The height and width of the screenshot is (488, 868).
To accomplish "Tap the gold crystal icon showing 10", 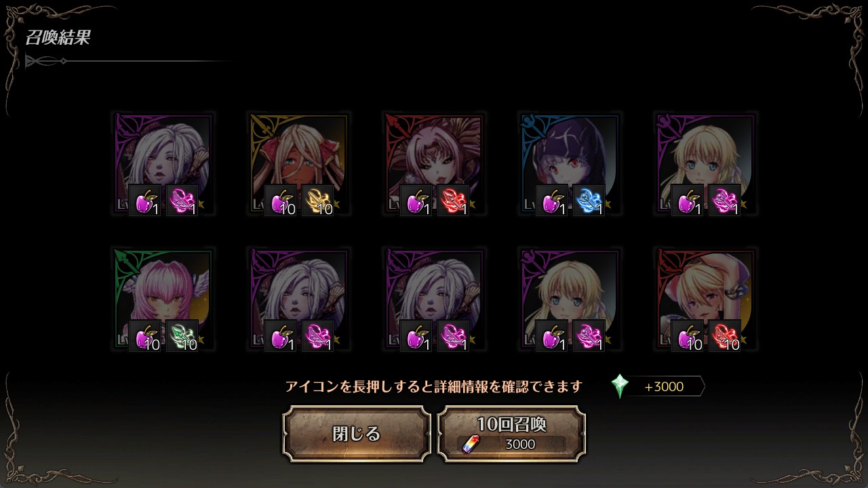I will [317, 201].
